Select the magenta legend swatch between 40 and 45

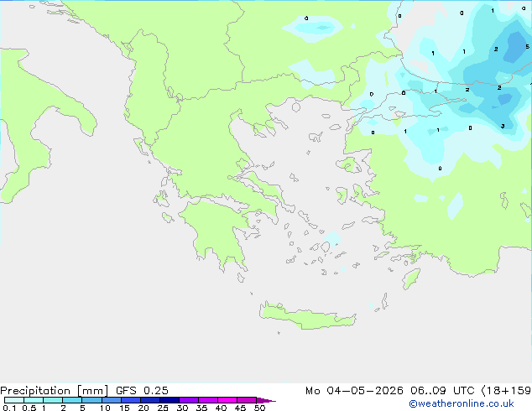point(227,400)
